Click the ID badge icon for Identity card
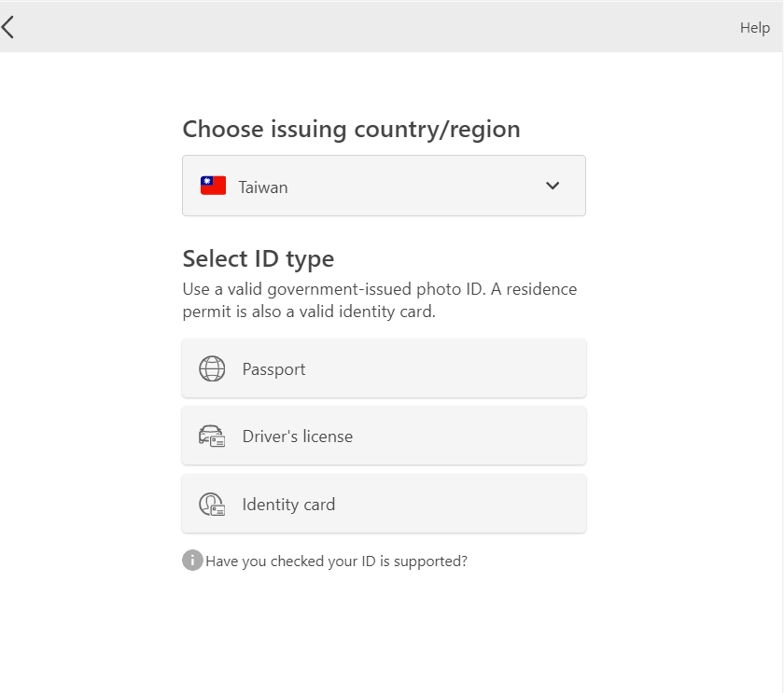This screenshot has width=784, height=693. (212, 505)
